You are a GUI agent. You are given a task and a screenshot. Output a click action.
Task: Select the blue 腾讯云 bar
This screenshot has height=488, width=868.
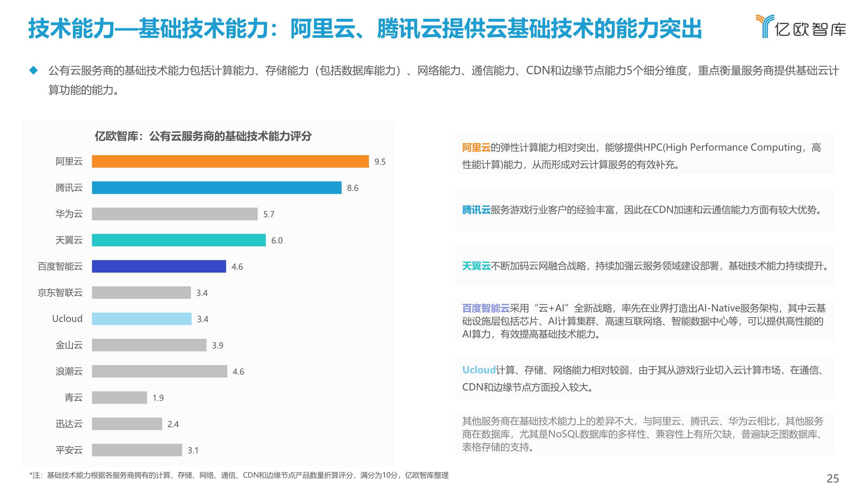[217, 188]
